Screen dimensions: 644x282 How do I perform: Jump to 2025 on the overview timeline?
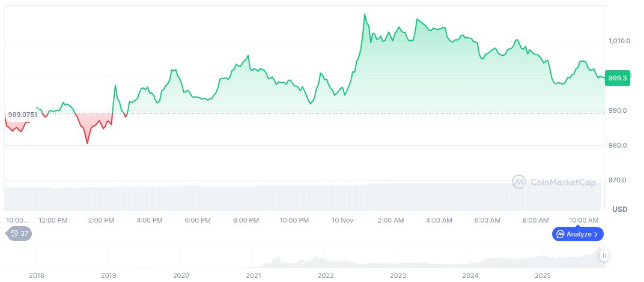(543, 275)
